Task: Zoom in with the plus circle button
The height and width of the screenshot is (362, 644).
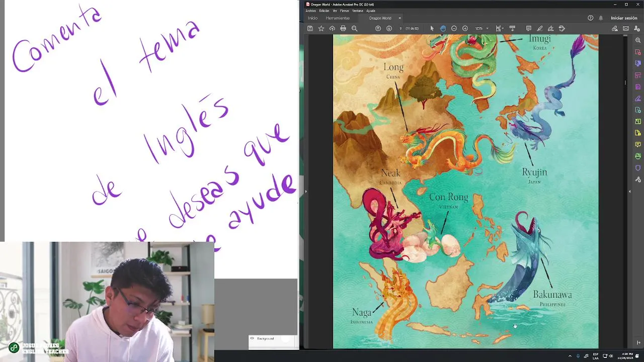Action: click(x=465, y=29)
